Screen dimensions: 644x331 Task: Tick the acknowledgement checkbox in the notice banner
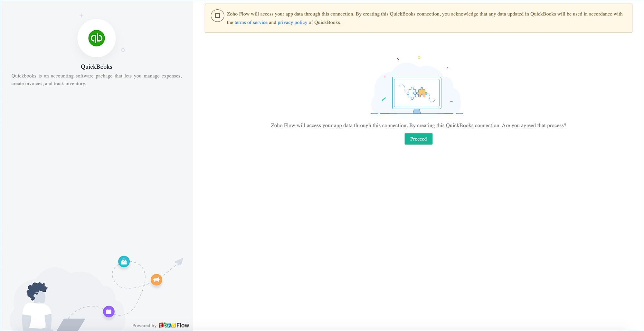[x=217, y=15]
